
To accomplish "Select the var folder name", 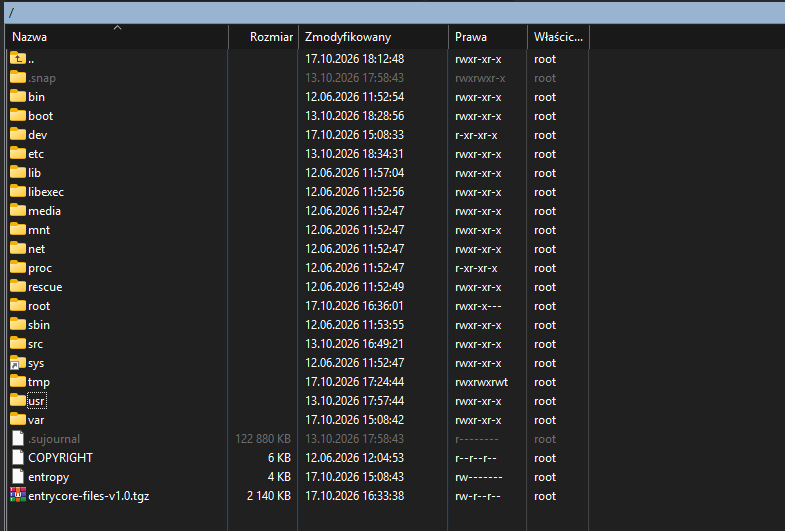I will [36, 420].
